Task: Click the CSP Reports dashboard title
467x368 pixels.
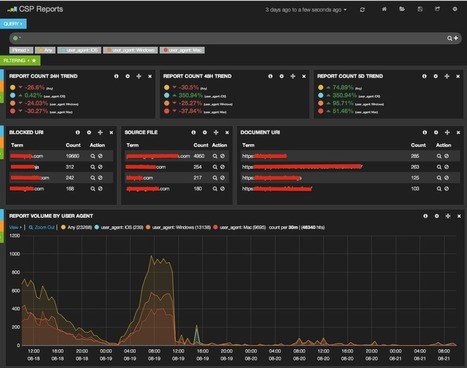Action: pos(41,9)
